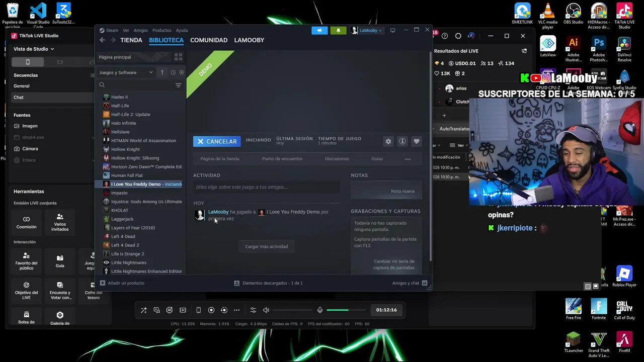
Task: Click ready-to-play filter icon in library
Action: (182, 72)
